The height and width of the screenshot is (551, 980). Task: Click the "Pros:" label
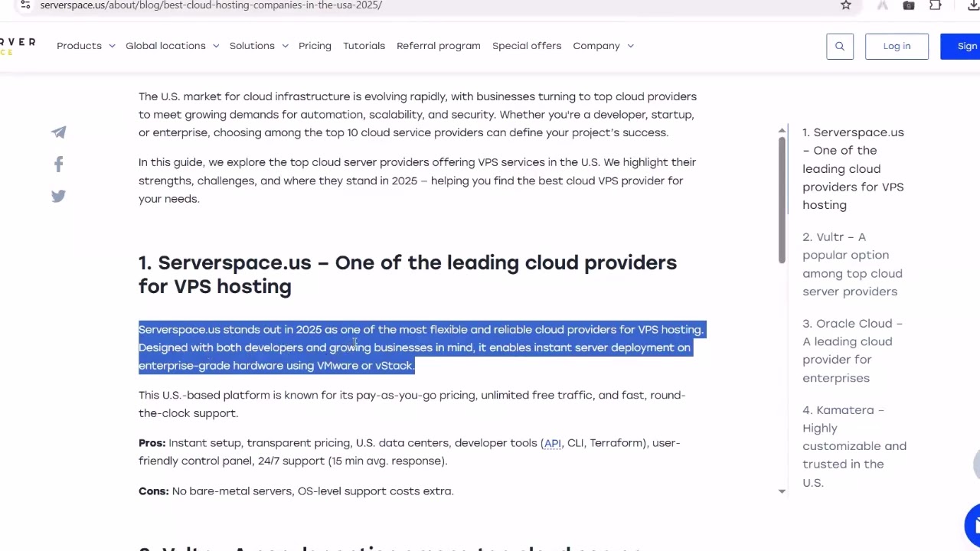152,443
